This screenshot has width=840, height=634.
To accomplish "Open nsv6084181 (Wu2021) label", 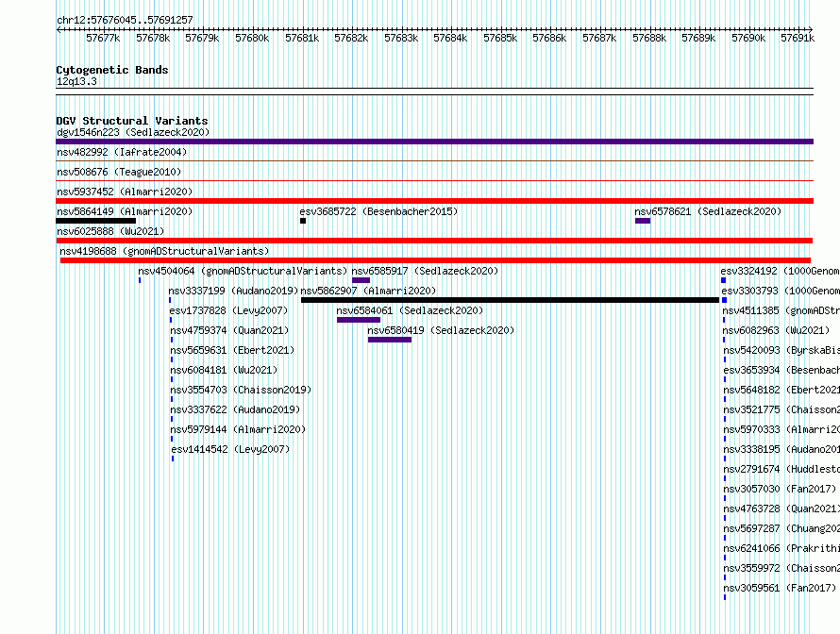I will coord(224,370).
